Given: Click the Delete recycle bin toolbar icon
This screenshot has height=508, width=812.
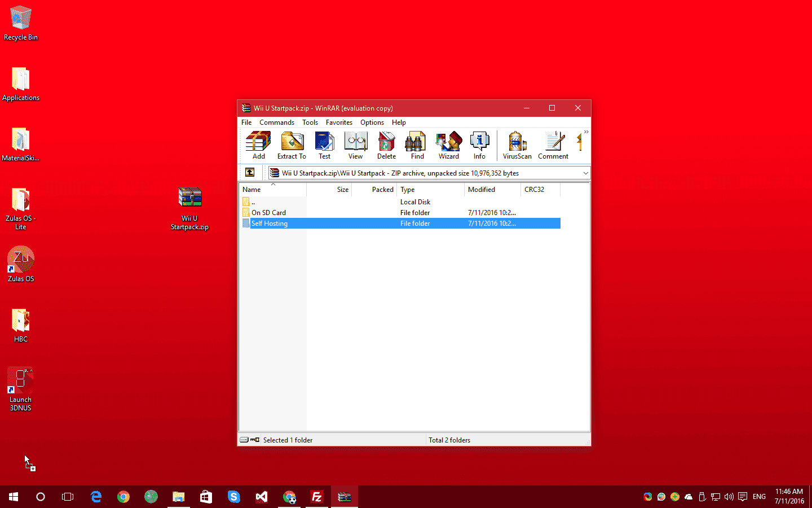Looking at the screenshot, I should tap(386, 145).
